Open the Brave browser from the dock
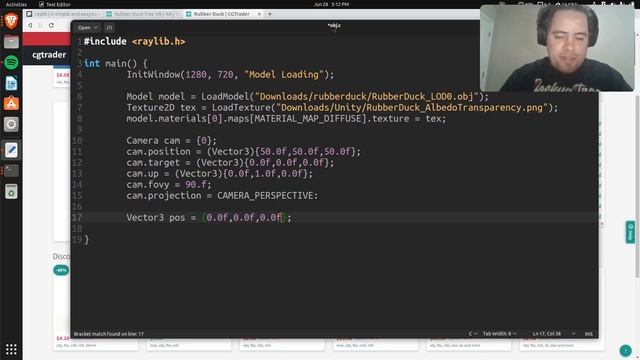 tap(11, 21)
